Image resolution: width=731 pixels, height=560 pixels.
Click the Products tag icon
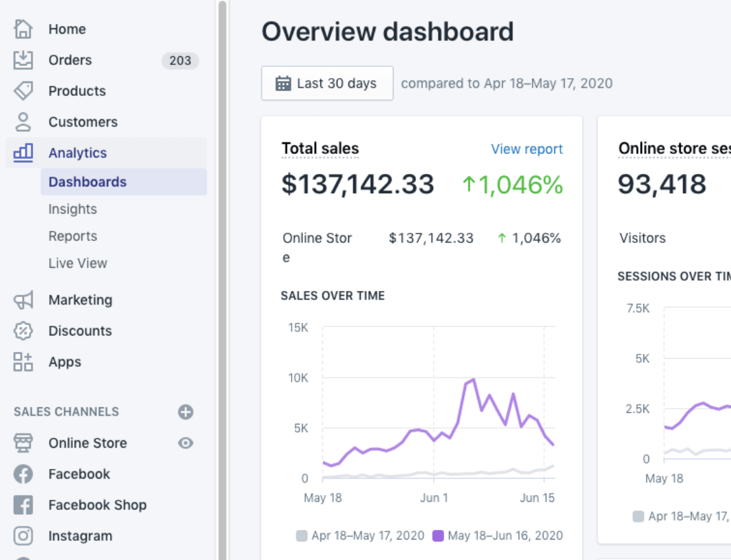coord(23,91)
